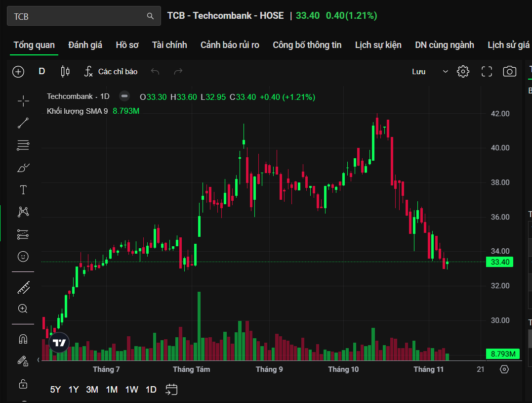Toggle fullscreen chart mode
The width and height of the screenshot is (532, 403).
click(487, 72)
